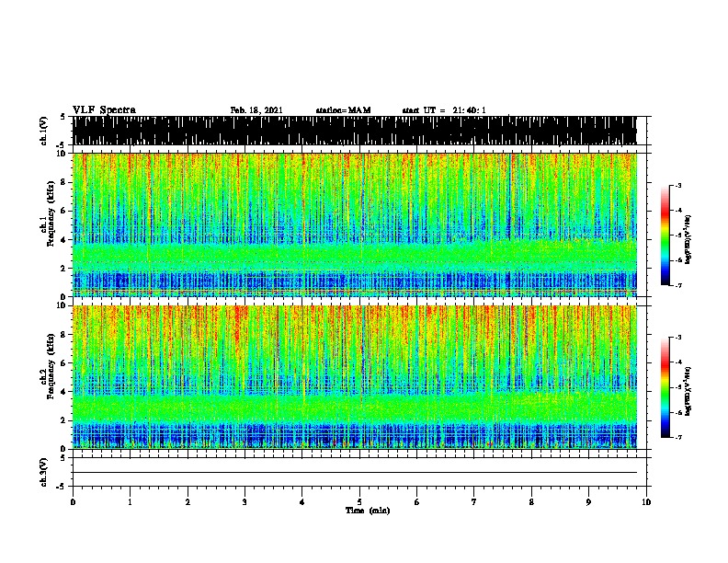Click the ch.2 spectrogram green band near 3 kHz

pos(355,407)
